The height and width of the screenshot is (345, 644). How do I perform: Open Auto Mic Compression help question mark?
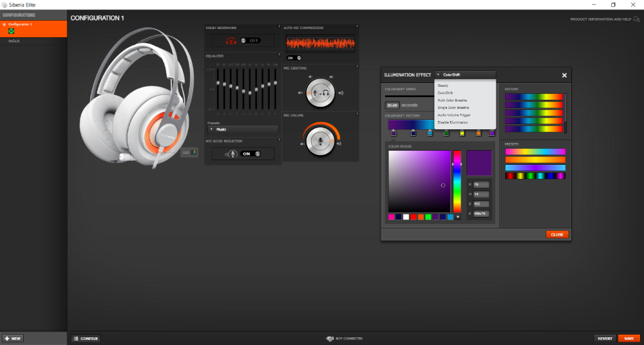coord(357,26)
